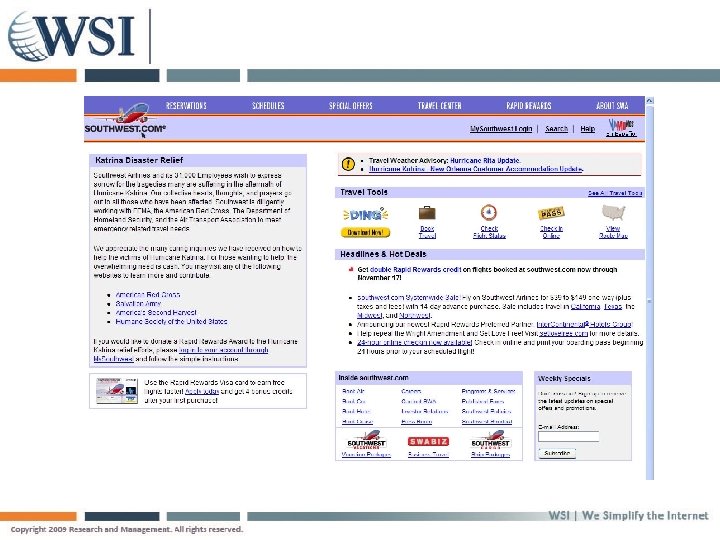Click the double Rapid Rewards credit link

(x=415, y=270)
